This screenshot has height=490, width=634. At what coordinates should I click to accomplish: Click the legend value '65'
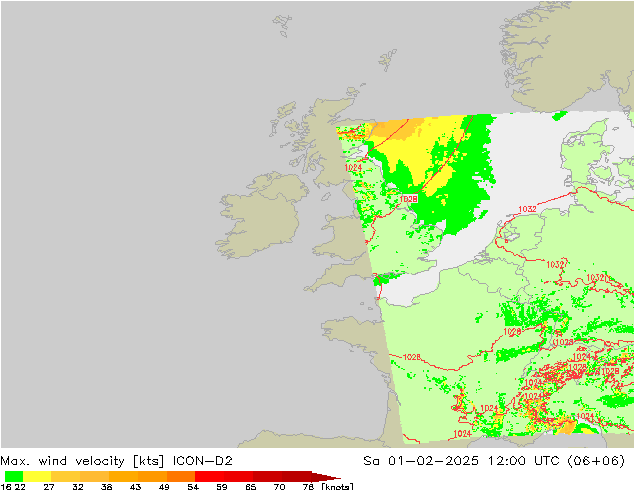(251, 486)
